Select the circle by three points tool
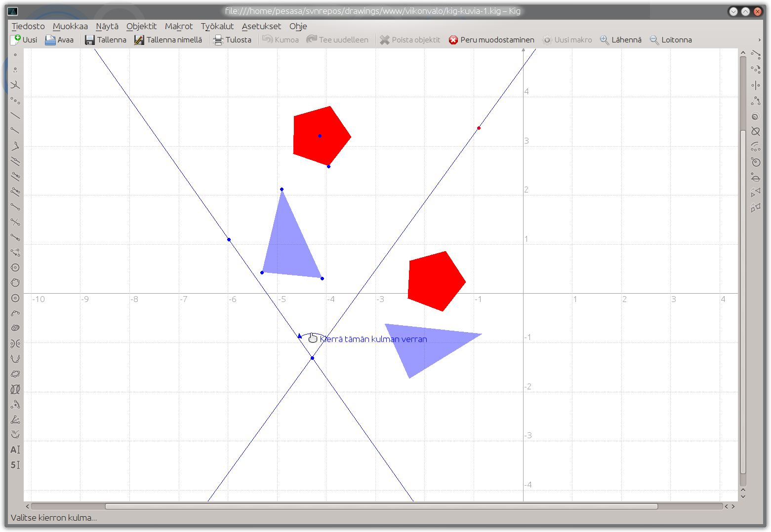This screenshot has height=532, width=771. (x=15, y=283)
